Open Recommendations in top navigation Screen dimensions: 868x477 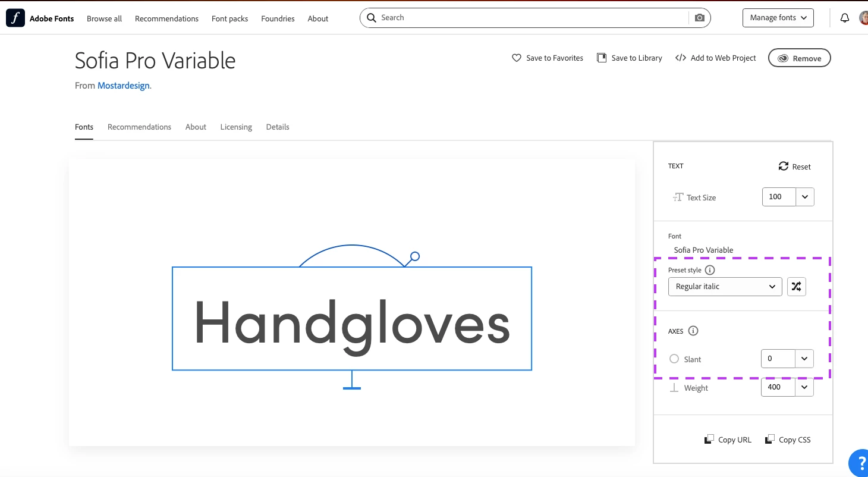click(x=166, y=18)
